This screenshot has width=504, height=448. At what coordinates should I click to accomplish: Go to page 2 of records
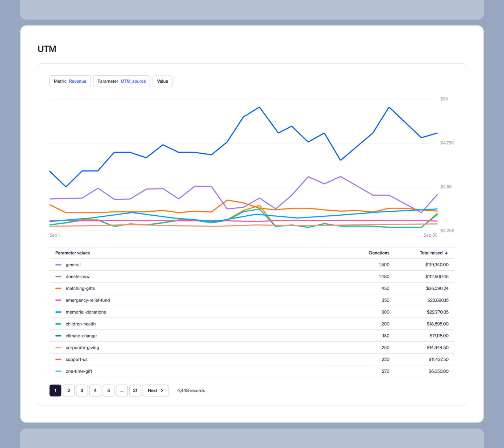pos(69,390)
